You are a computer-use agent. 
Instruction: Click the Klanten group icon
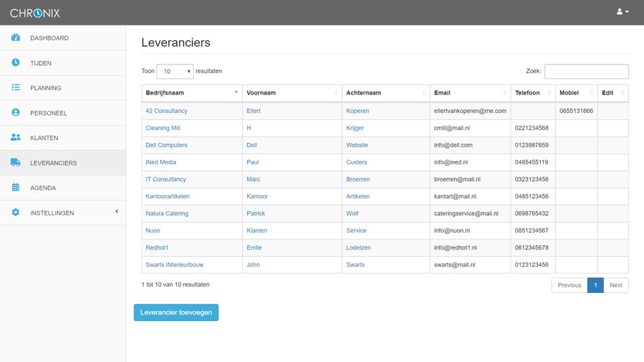[x=15, y=137]
